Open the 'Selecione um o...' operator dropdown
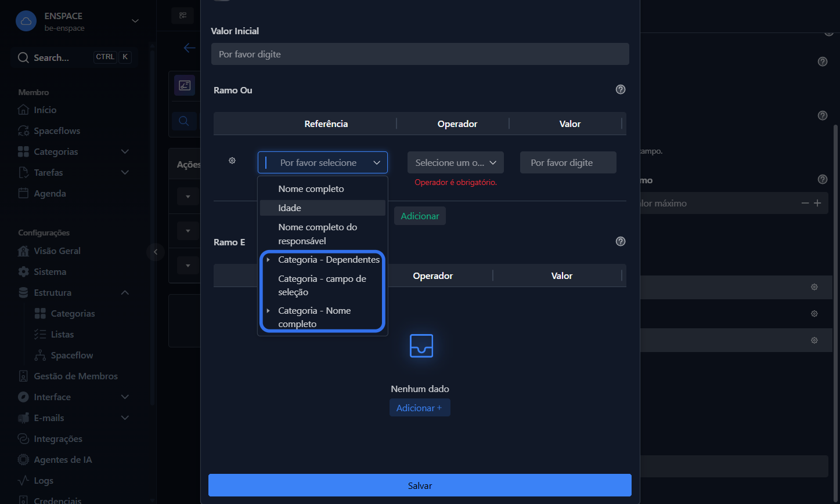 (456, 162)
